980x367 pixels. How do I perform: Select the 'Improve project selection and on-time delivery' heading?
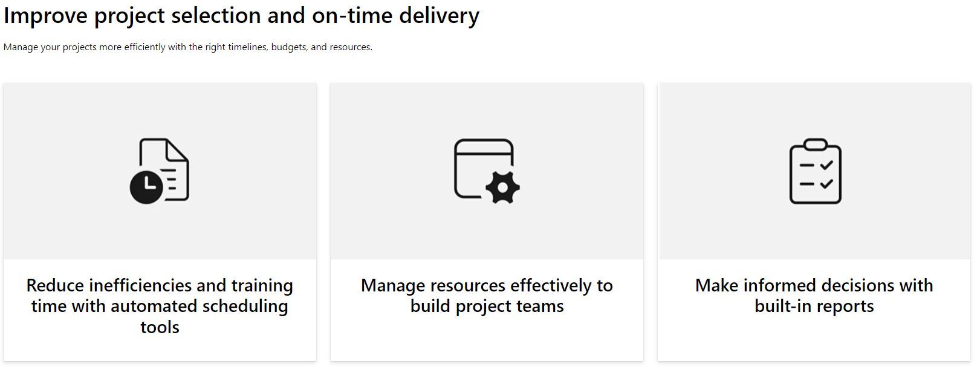click(242, 16)
